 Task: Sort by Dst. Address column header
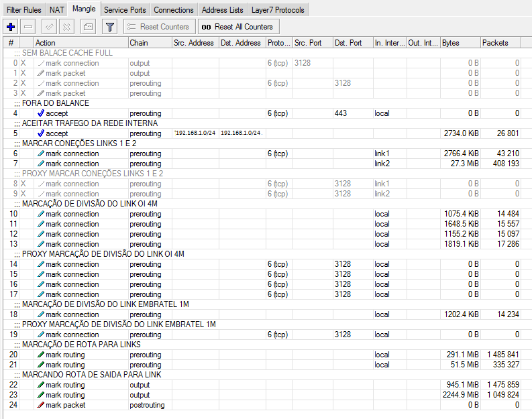243,43
